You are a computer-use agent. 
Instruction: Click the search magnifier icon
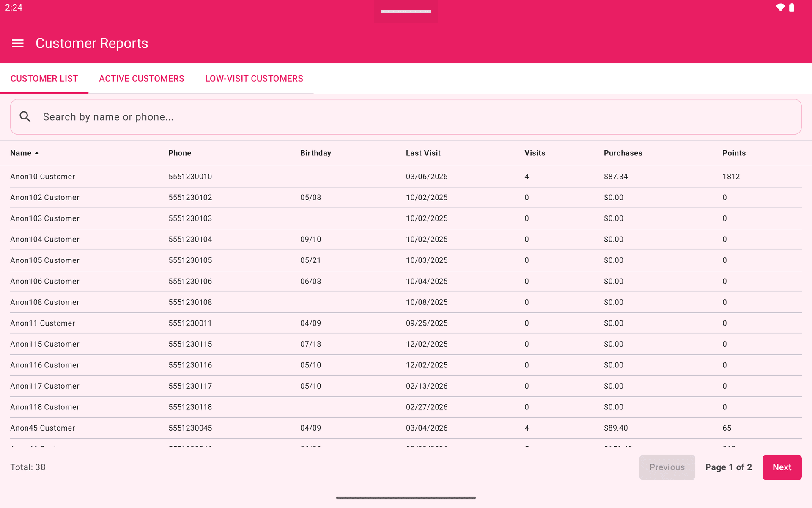pyautogui.click(x=25, y=117)
